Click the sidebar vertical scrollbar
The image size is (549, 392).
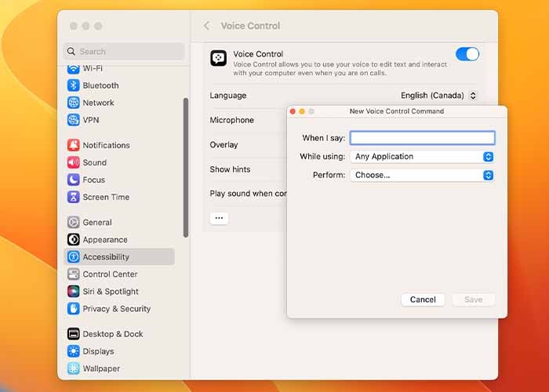tap(186, 167)
